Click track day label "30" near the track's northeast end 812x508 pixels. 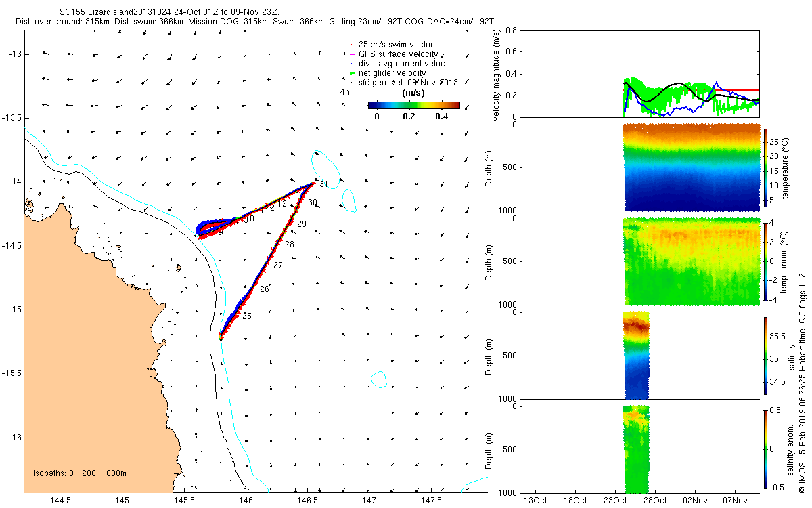(312, 203)
